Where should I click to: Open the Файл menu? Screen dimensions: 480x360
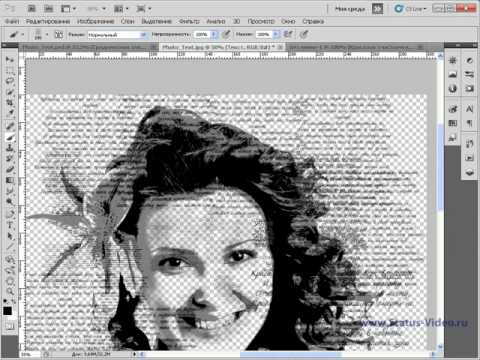click(x=12, y=21)
